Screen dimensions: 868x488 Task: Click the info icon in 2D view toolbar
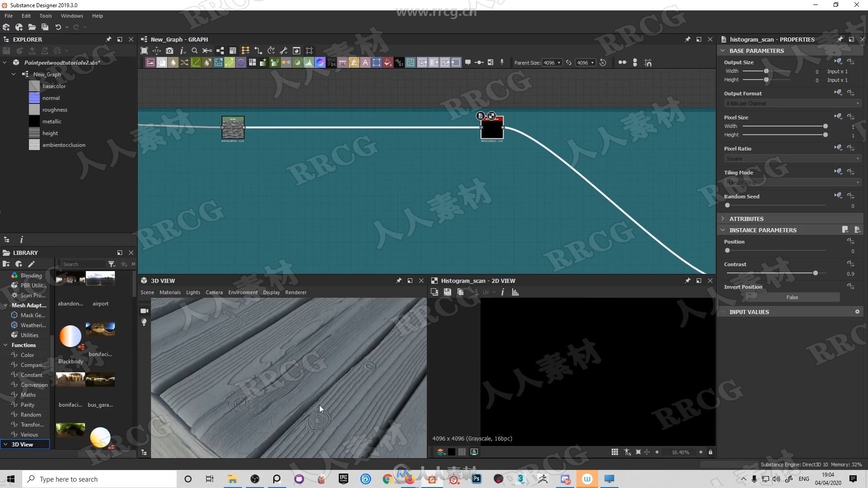tap(502, 292)
